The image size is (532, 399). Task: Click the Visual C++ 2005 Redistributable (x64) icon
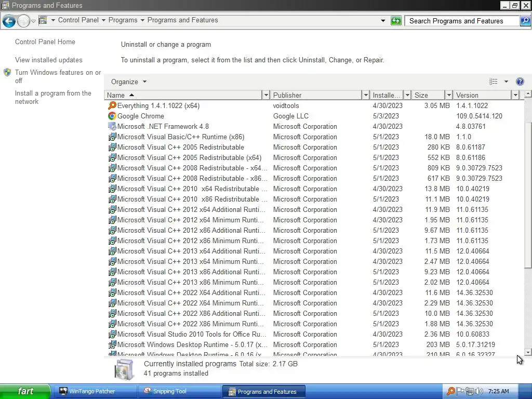pyautogui.click(x=112, y=157)
